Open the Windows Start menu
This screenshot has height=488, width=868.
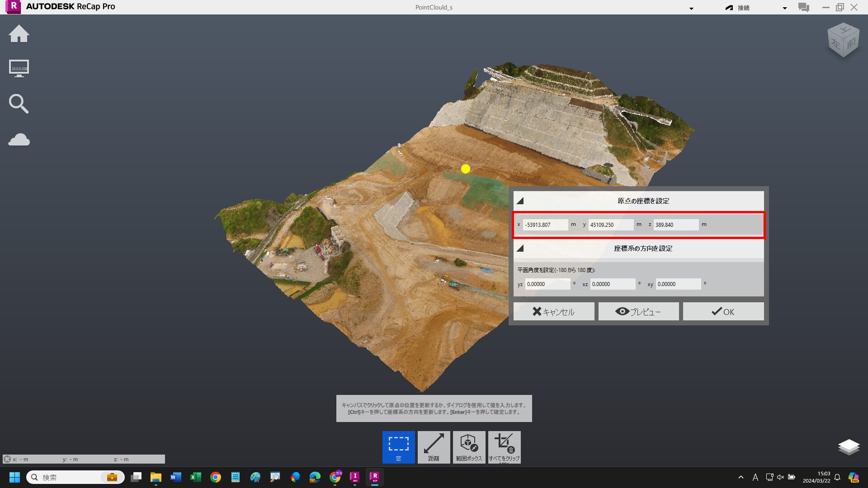point(14,477)
